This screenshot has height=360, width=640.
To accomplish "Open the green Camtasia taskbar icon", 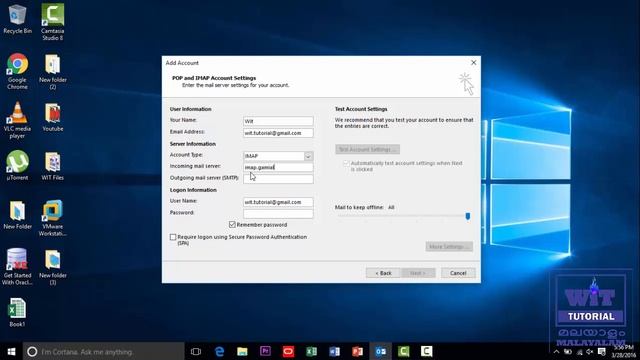I will [404, 351].
